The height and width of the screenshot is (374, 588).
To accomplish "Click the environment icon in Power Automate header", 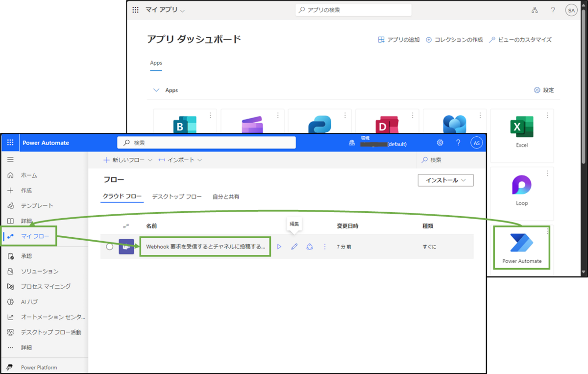I will point(351,143).
